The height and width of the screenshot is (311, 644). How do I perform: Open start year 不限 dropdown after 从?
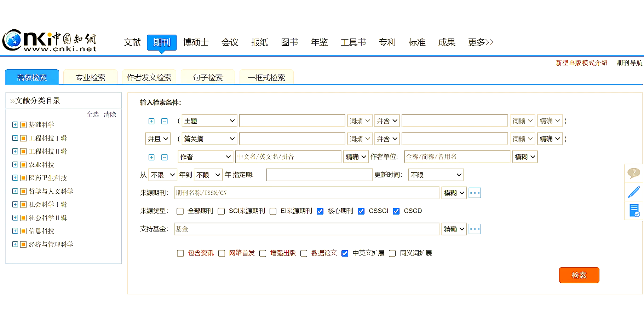[163, 175]
